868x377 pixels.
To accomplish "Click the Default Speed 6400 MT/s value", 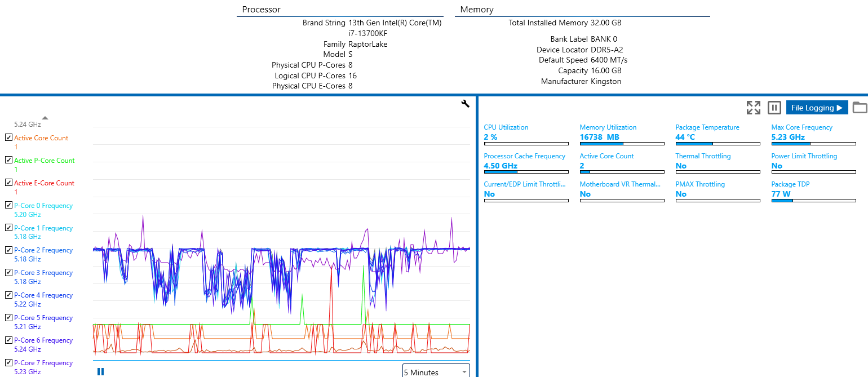I will (x=609, y=60).
